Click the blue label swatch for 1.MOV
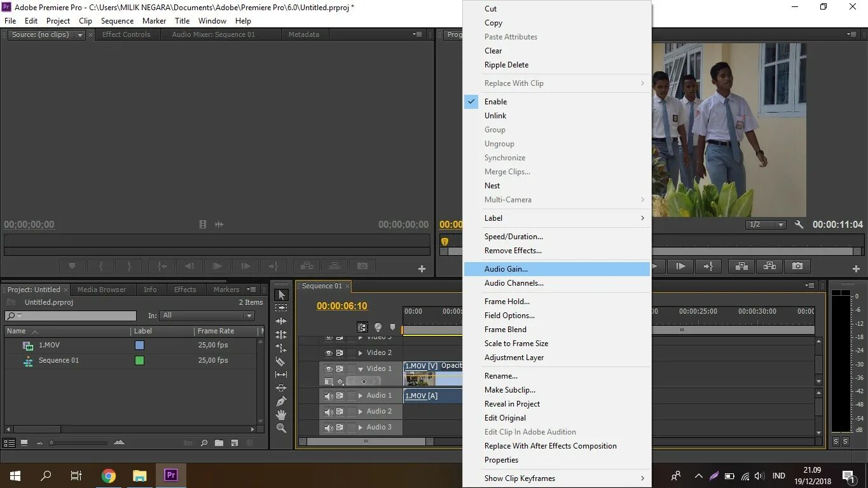Screen dimensions: 868x488 [139, 345]
